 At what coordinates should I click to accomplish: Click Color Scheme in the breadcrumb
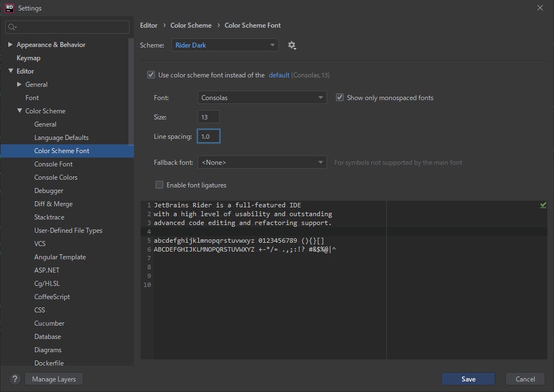coord(191,25)
